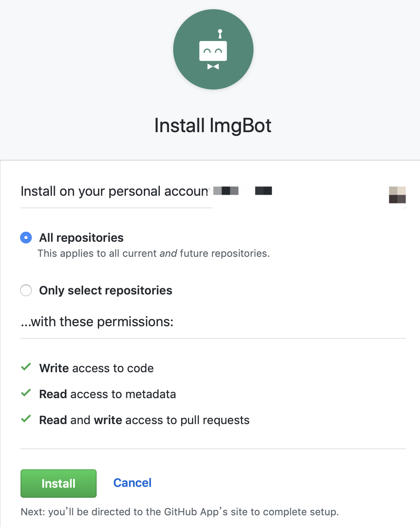This screenshot has width=420, height=527.
Task: Click the with these permissions heading
Action: [97, 322]
